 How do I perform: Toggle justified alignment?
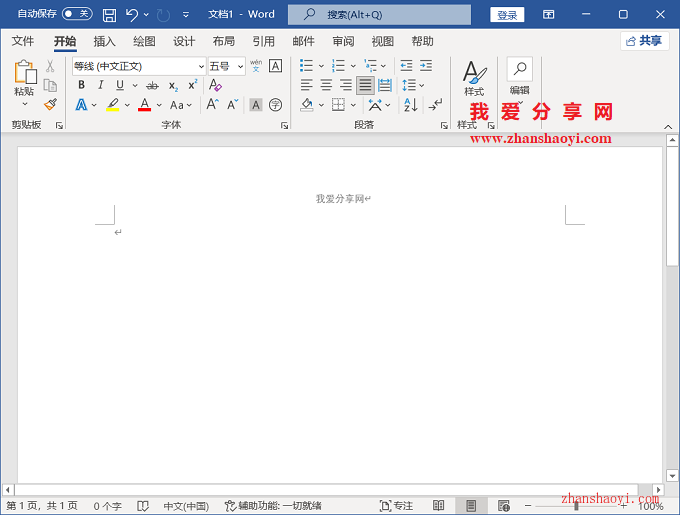(365, 85)
